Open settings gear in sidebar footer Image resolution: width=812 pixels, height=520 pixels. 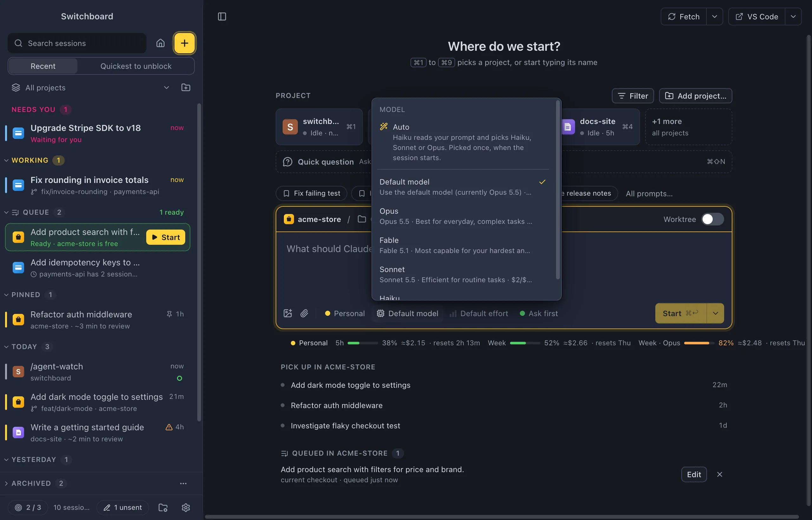coord(186,507)
